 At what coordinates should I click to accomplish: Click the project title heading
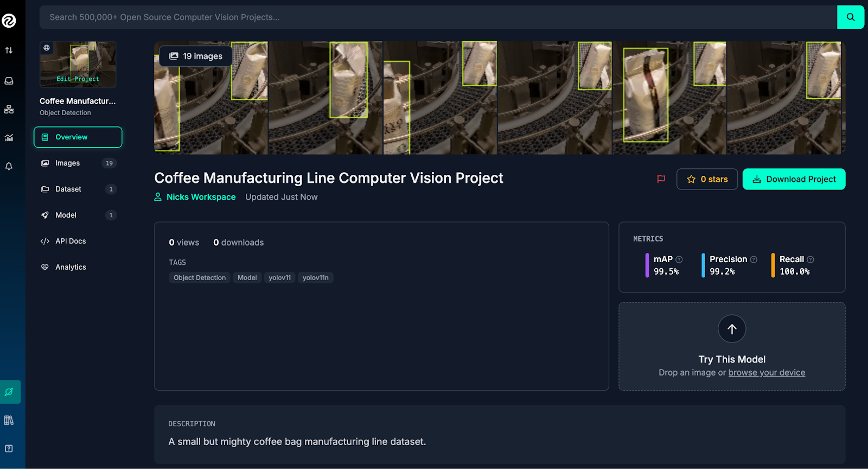tap(329, 178)
